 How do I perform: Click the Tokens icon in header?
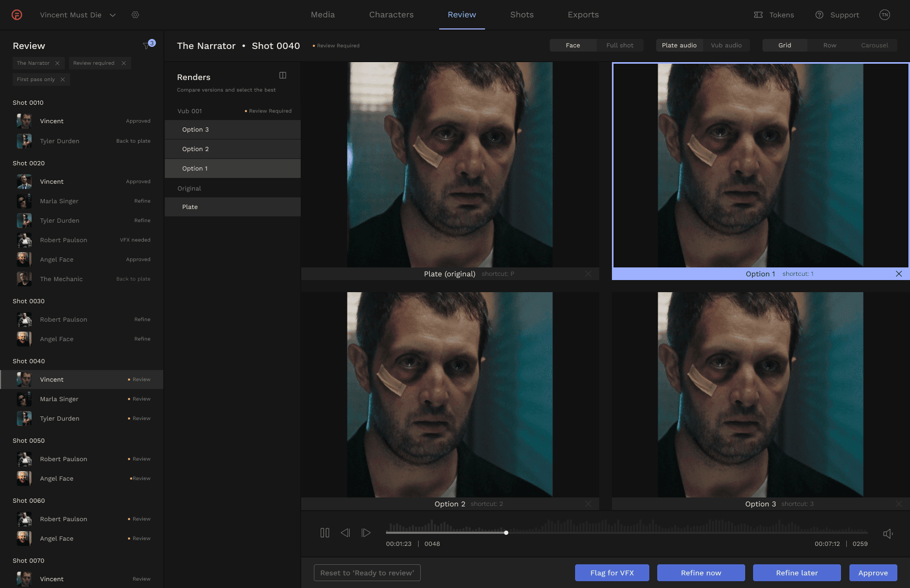(x=758, y=15)
